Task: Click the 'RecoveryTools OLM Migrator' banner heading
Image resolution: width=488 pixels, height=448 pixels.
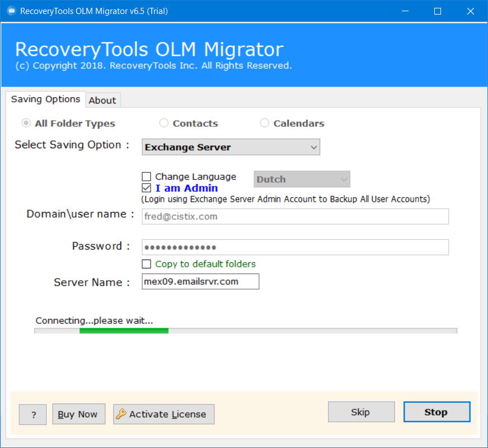Action: (149, 49)
